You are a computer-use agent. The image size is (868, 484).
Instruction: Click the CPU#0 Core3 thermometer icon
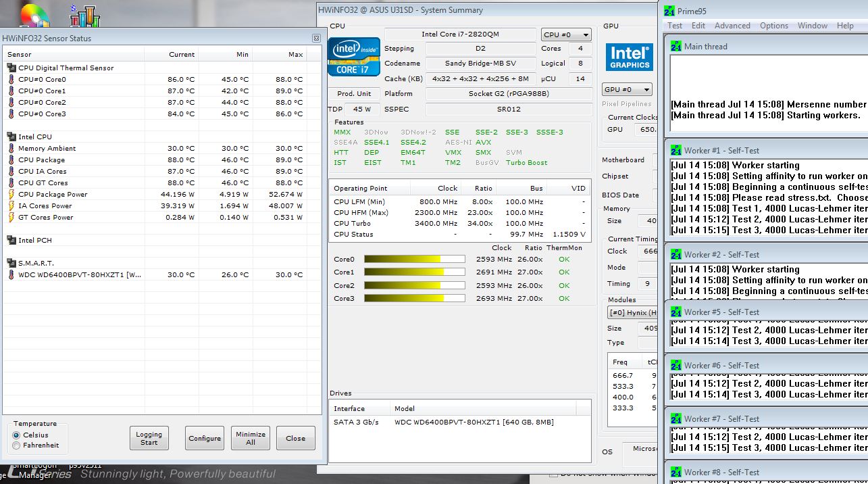pos(11,114)
